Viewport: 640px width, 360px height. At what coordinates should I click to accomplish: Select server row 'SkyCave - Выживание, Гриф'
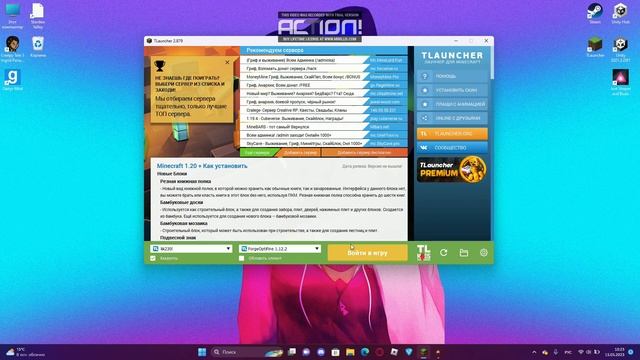pos(324,144)
